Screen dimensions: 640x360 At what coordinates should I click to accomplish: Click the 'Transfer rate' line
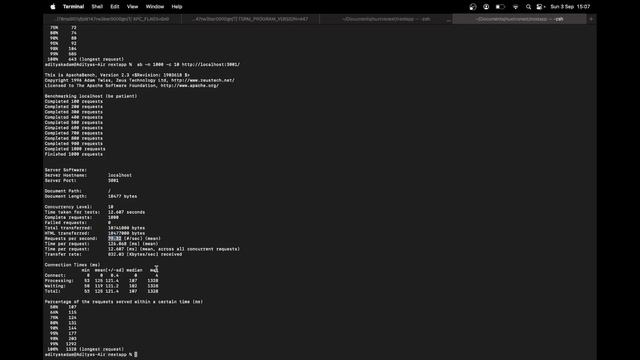(x=113, y=254)
